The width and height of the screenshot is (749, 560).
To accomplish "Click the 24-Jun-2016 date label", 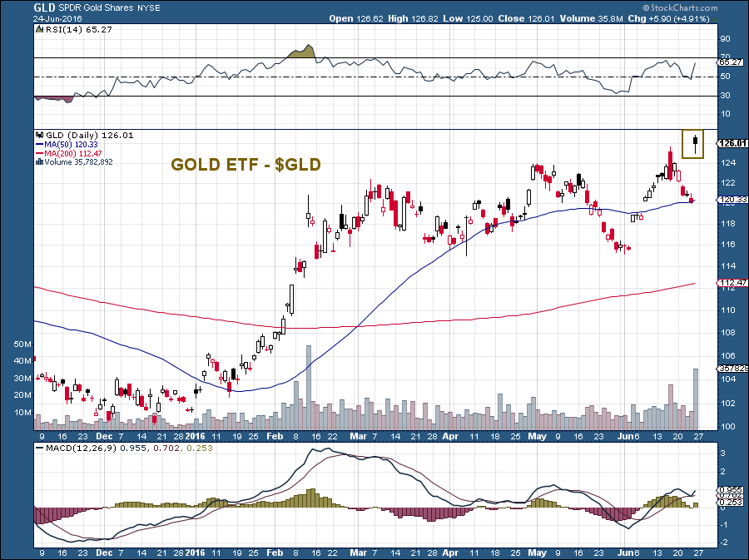I will [x=57, y=19].
